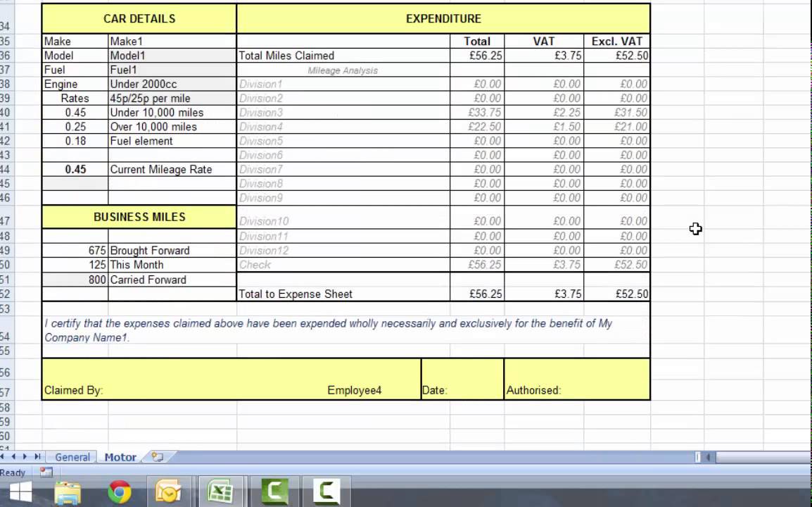
Task: Click the Fuel1 cell
Action: click(172, 70)
